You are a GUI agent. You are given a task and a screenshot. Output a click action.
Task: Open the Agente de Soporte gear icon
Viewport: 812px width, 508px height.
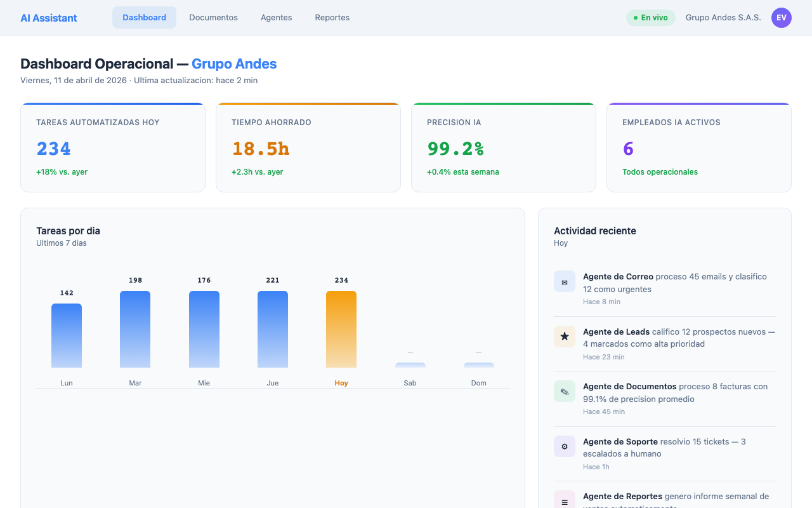[564, 446]
